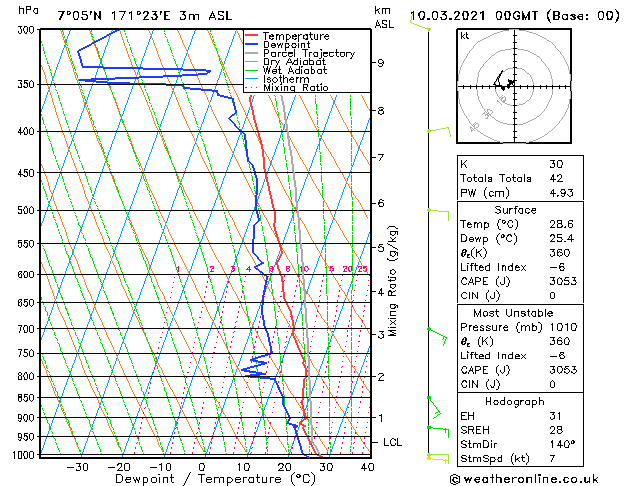This screenshot has height=486, width=629.
Task: Click the Pressure (mb) value 1010
Action: 564,327
